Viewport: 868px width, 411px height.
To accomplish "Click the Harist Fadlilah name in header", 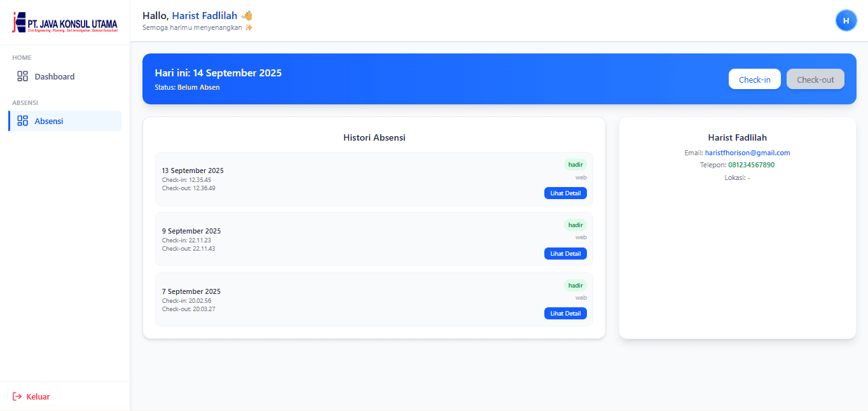I will pyautogui.click(x=204, y=15).
